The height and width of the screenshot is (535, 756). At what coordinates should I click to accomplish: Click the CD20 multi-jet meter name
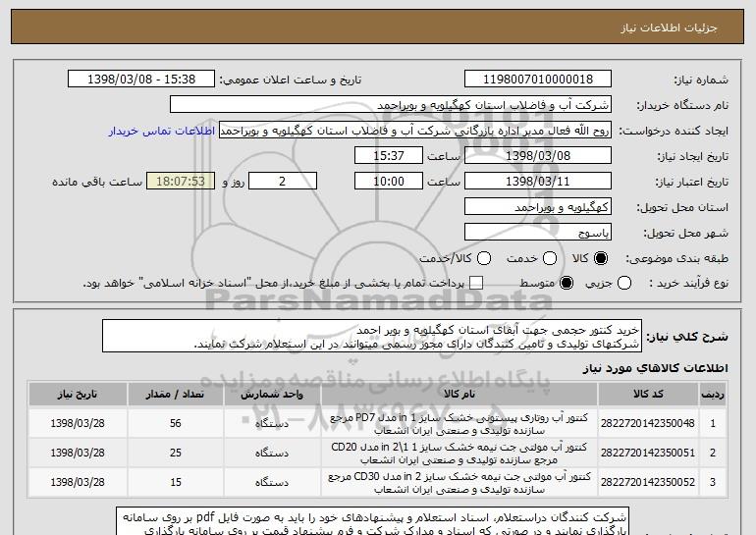pos(459,454)
